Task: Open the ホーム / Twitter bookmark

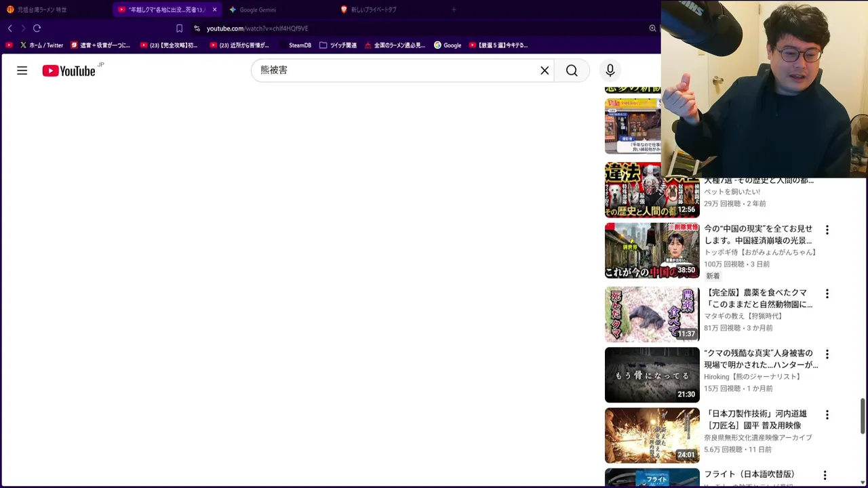Action: (41, 45)
